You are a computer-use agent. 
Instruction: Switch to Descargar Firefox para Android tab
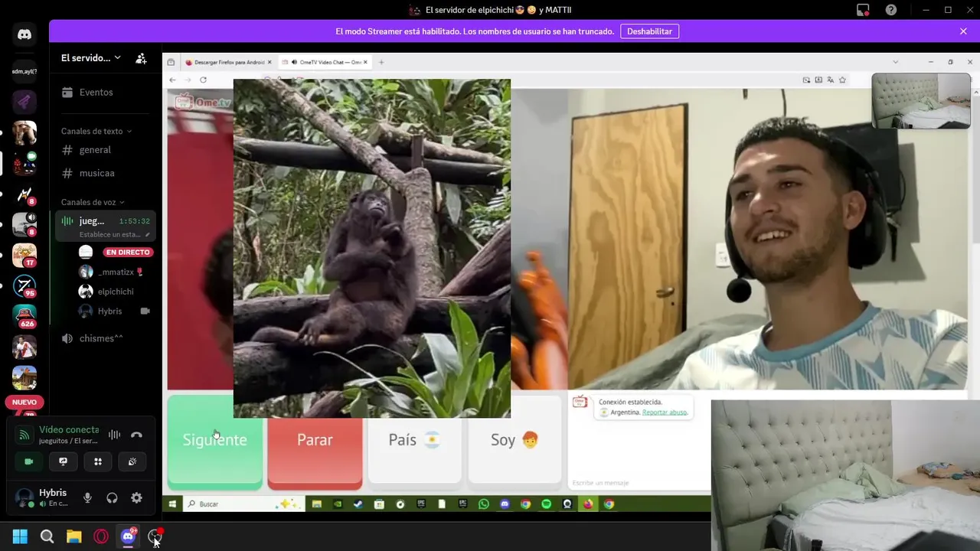pyautogui.click(x=229, y=62)
